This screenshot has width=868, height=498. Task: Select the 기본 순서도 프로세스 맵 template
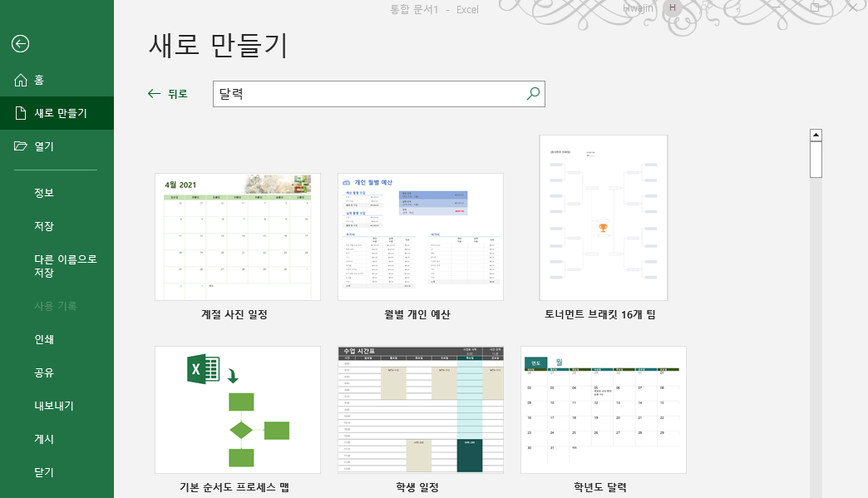tap(237, 410)
